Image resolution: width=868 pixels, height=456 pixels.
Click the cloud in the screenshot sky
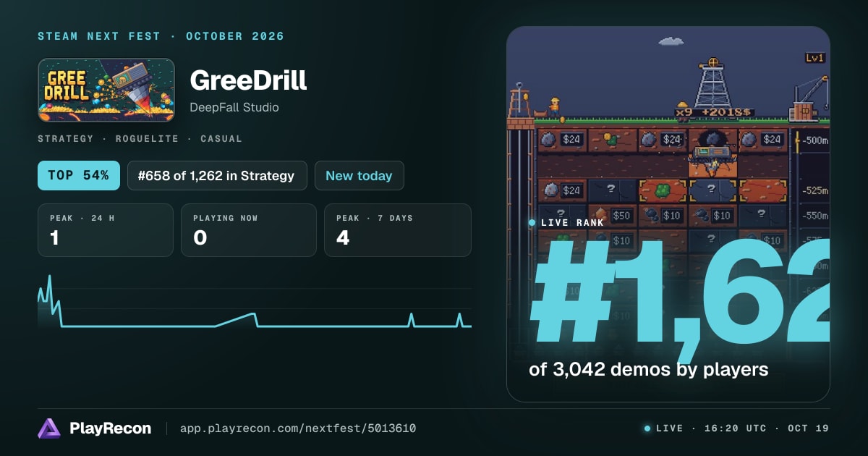(x=671, y=41)
